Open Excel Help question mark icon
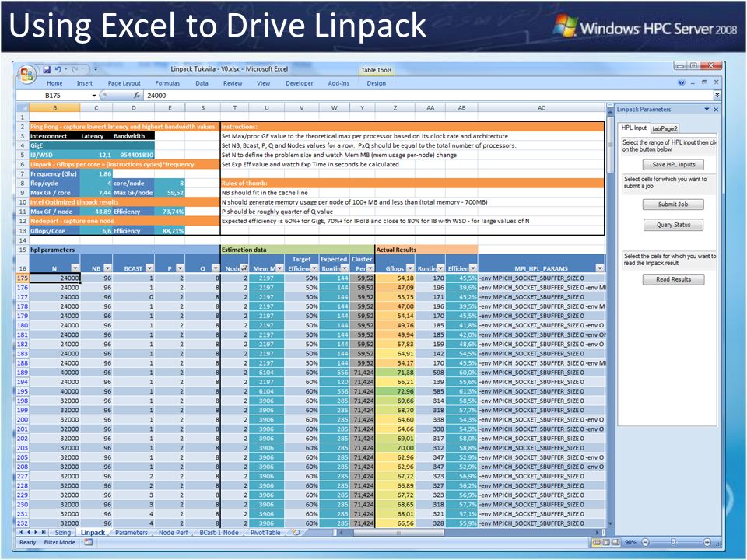 pyautogui.click(x=682, y=82)
